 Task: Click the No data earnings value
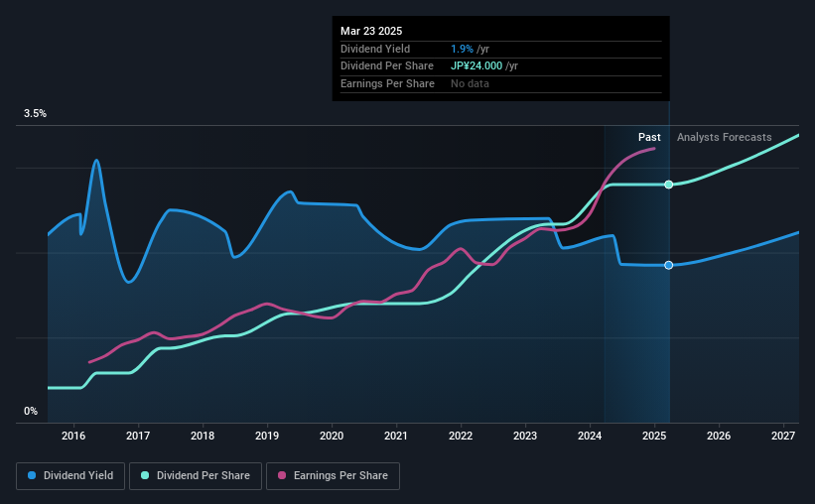point(470,83)
